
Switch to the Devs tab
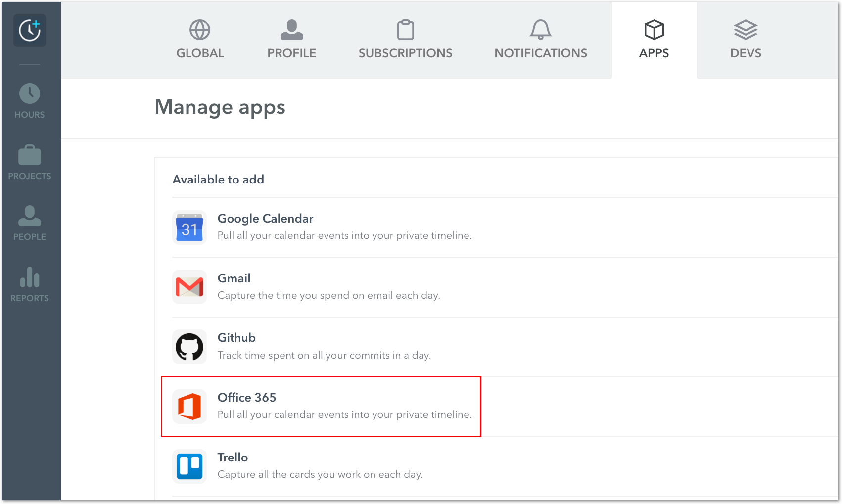[746, 40]
